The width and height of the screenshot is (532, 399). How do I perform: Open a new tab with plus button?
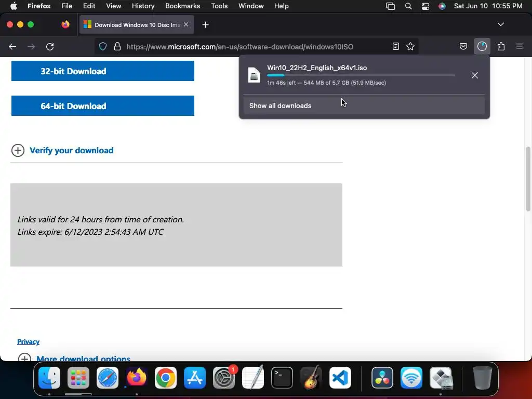pos(206,25)
